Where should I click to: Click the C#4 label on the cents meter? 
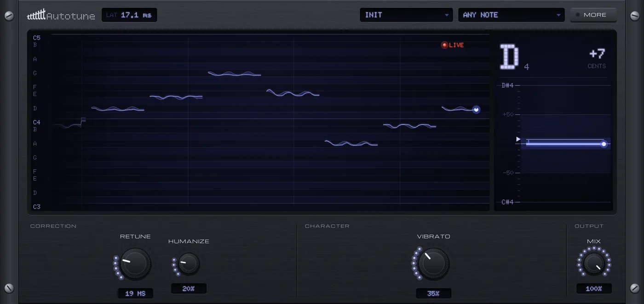507,202
